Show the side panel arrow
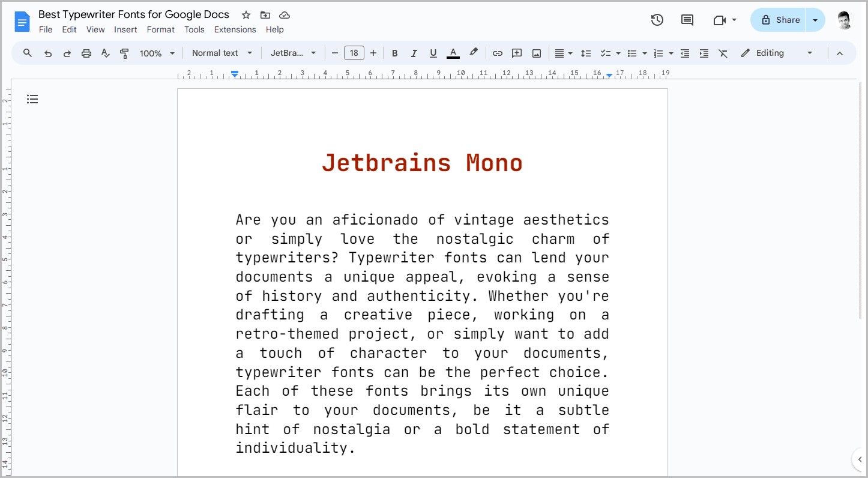 click(859, 460)
